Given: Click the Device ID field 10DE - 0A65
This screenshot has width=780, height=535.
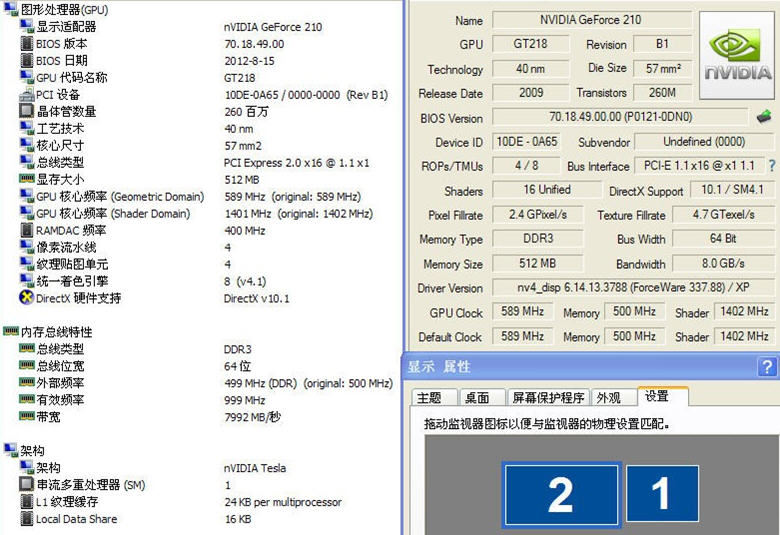Looking at the screenshot, I should click(x=526, y=142).
